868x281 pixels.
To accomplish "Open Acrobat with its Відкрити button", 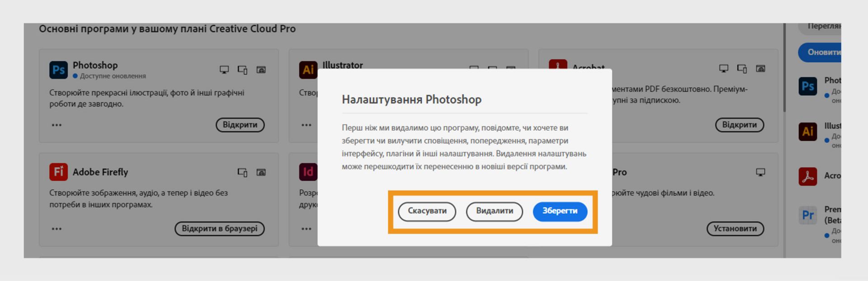I will coord(740,125).
